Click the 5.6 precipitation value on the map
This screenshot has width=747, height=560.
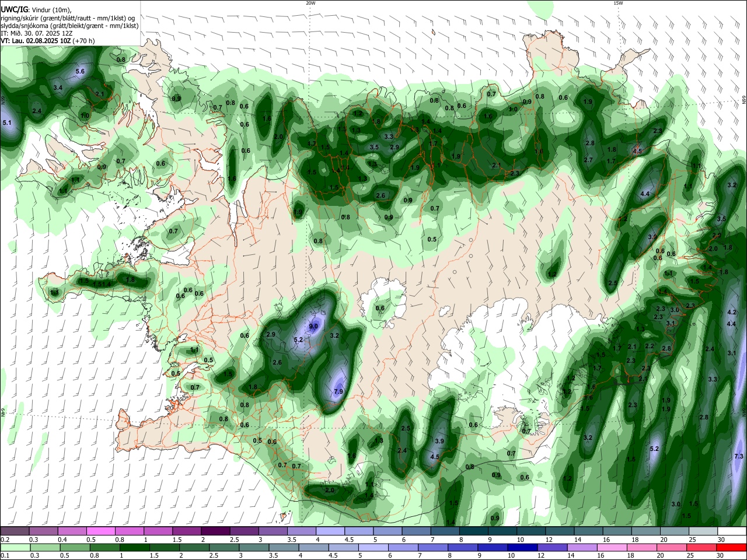click(81, 71)
